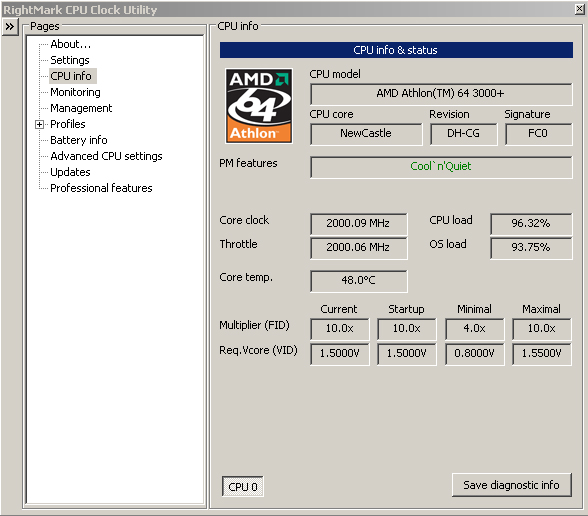Open Battery info page

click(79, 140)
